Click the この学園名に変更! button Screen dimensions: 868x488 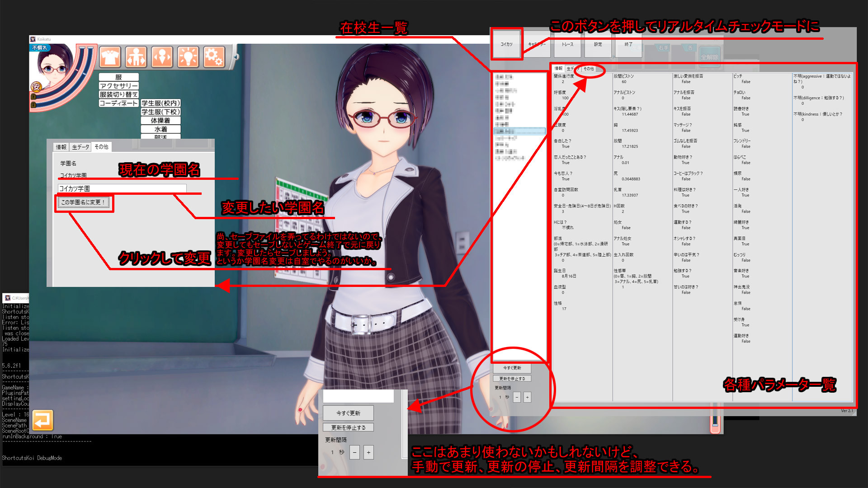[x=83, y=202]
